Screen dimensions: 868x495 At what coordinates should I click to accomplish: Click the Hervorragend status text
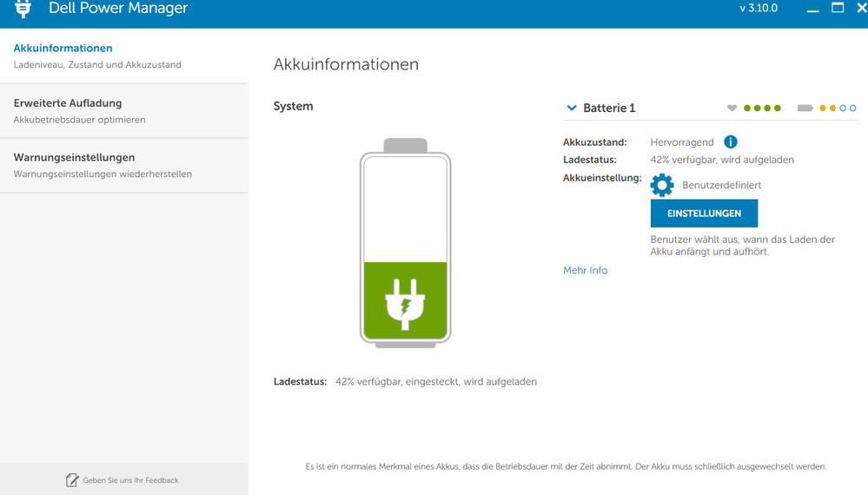(x=682, y=142)
